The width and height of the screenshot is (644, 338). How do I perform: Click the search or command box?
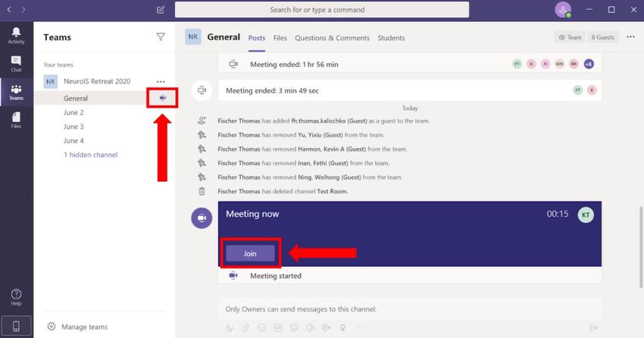(322, 9)
